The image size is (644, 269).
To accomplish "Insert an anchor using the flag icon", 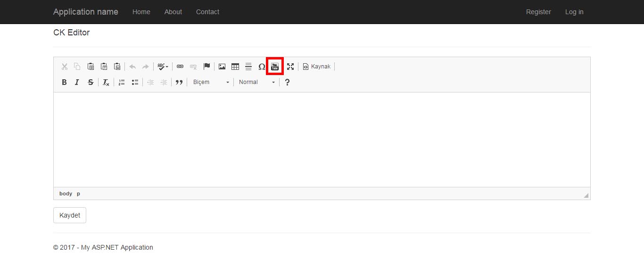I will pos(206,67).
